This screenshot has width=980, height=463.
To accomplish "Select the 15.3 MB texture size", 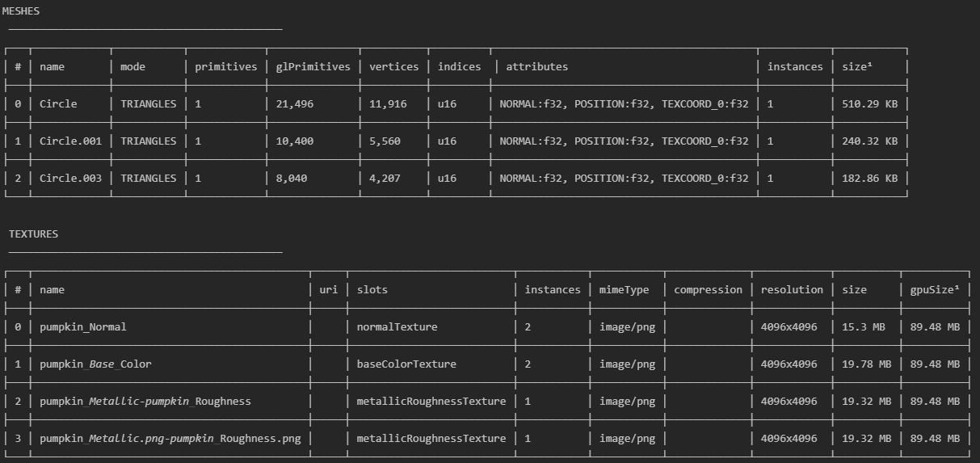I will [x=866, y=327].
